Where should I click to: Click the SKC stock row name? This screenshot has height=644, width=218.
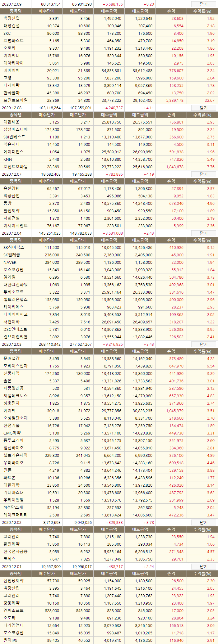point(7,34)
